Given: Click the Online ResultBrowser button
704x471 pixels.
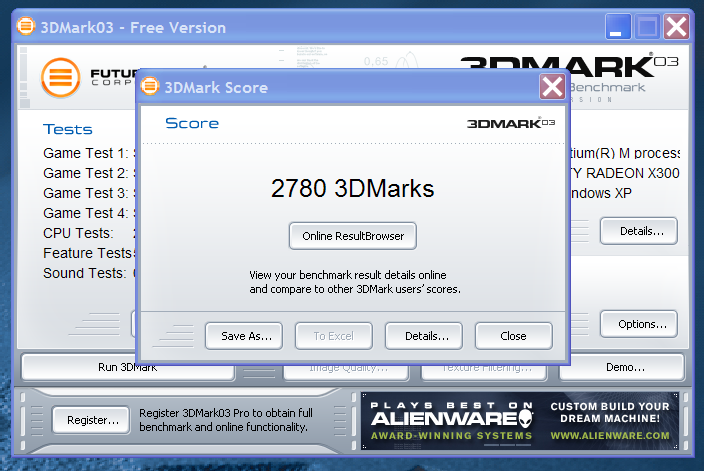Looking at the screenshot, I should coord(352,236).
